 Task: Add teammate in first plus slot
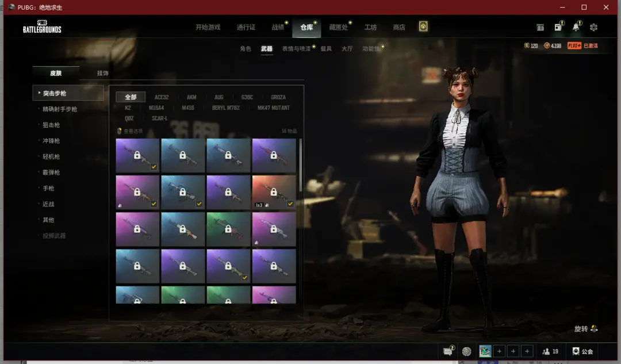[x=499, y=351]
